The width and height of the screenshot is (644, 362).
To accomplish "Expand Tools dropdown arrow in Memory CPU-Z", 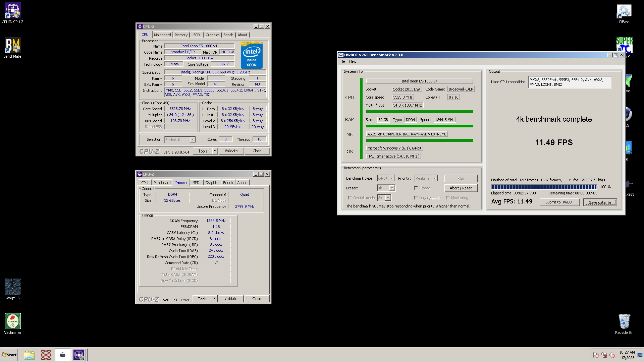I will pos(215,299).
